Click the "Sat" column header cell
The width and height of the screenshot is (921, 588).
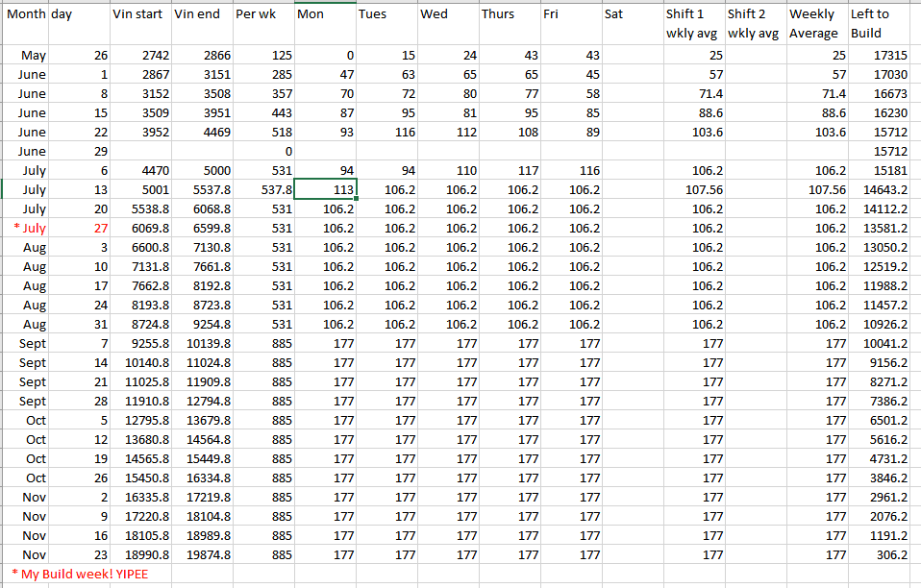631,14
